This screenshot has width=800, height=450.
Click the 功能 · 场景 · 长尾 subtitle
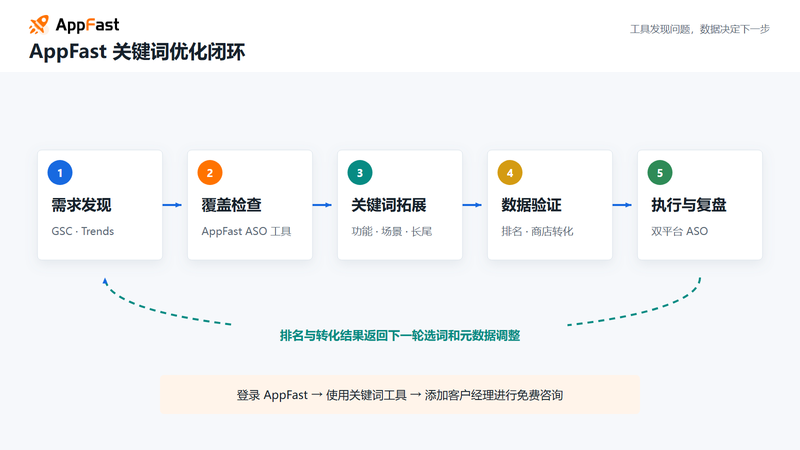coord(392,232)
